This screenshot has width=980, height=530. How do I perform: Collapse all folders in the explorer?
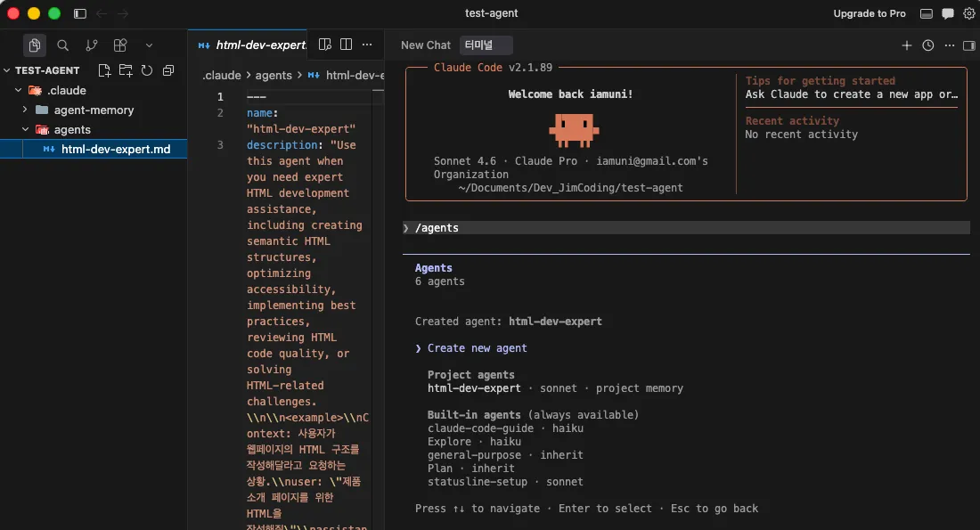point(168,70)
